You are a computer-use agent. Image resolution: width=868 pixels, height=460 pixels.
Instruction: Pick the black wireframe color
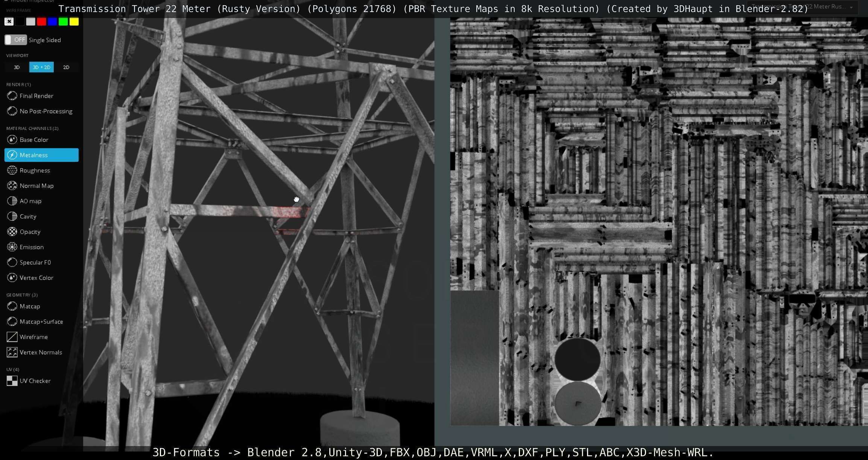(x=20, y=21)
